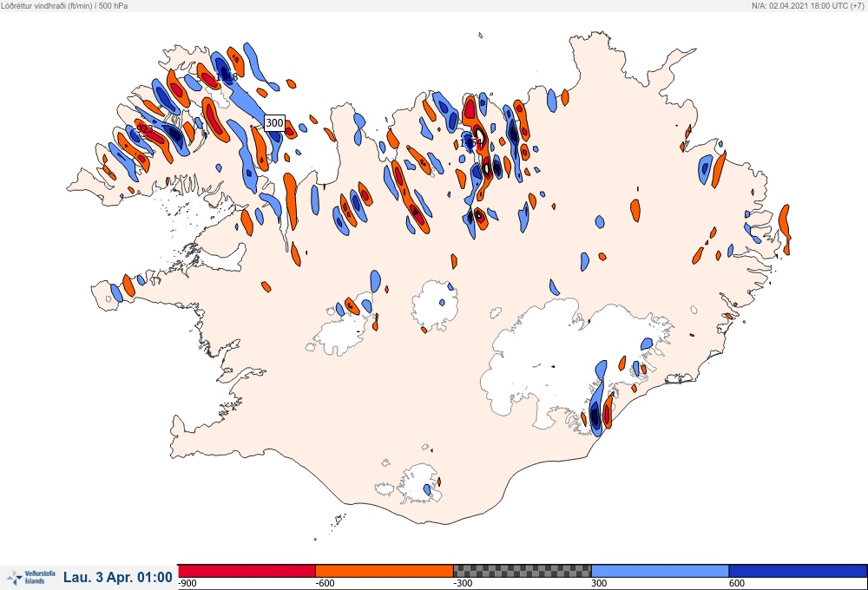Click the dark blue 600 legend segment
This screenshot has width=868, height=590.
(x=798, y=571)
